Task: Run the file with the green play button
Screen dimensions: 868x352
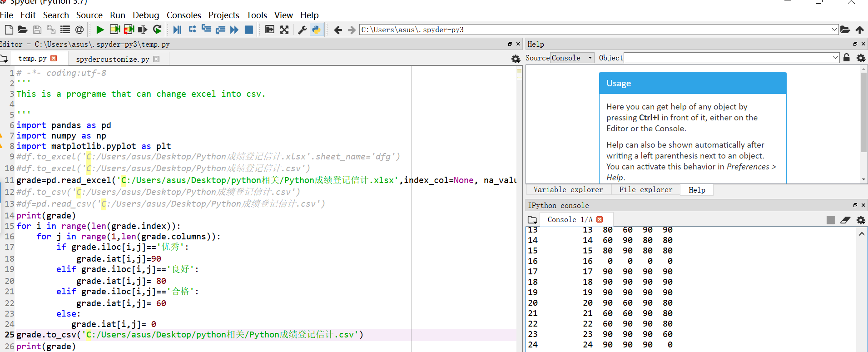Action: point(100,30)
